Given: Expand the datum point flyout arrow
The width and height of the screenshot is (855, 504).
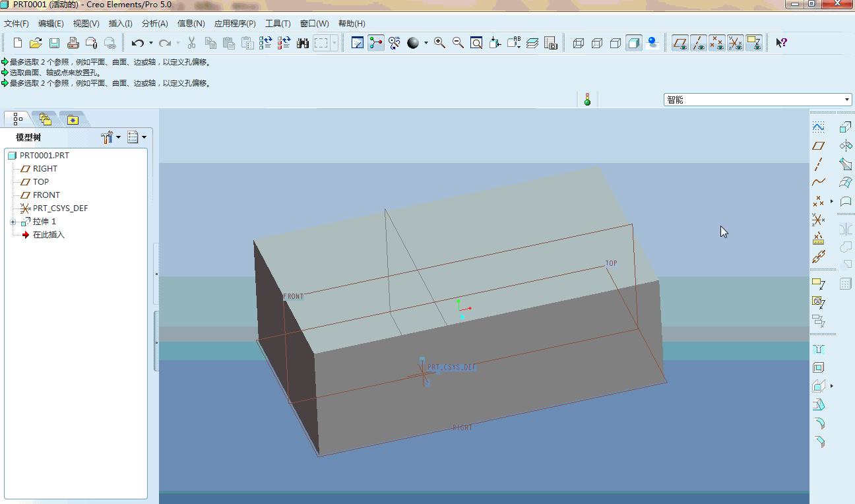Looking at the screenshot, I should tap(831, 201).
